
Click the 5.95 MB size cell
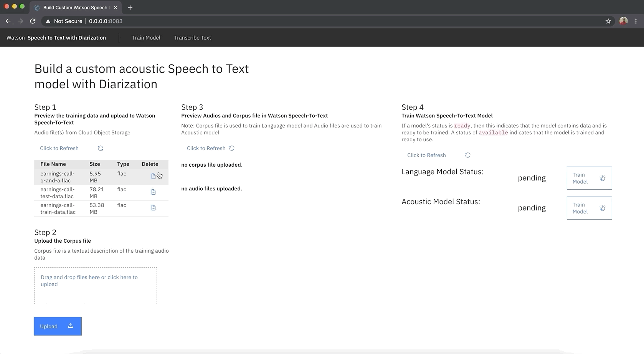(x=95, y=177)
